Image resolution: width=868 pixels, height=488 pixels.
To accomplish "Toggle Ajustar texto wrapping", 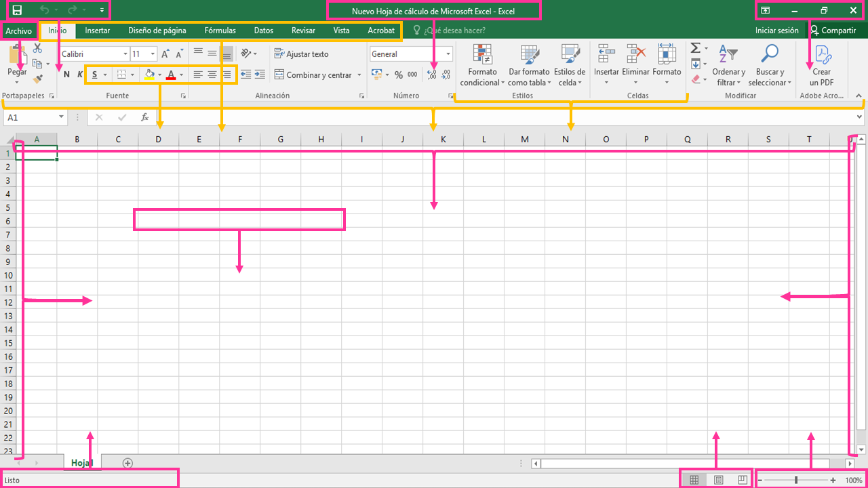I will 301,54.
